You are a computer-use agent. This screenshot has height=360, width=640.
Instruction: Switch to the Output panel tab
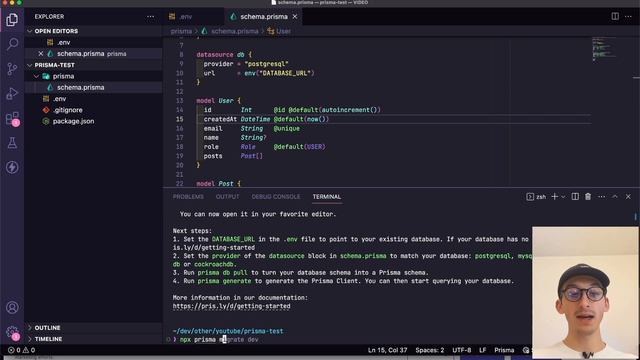click(x=227, y=197)
